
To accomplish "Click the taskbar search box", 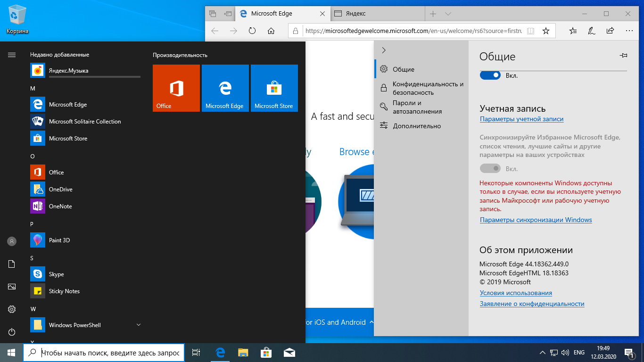I will click(x=103, y=353).
